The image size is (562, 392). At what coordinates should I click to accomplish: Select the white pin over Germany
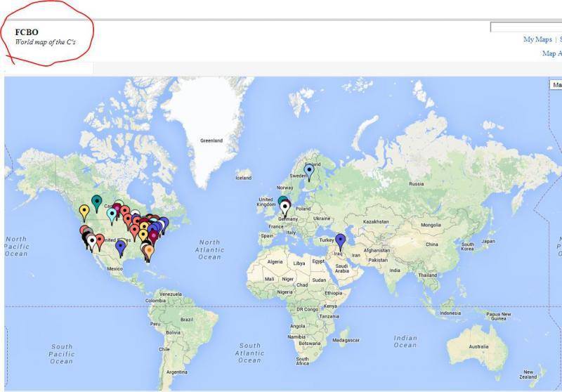(x=285, y=208)
